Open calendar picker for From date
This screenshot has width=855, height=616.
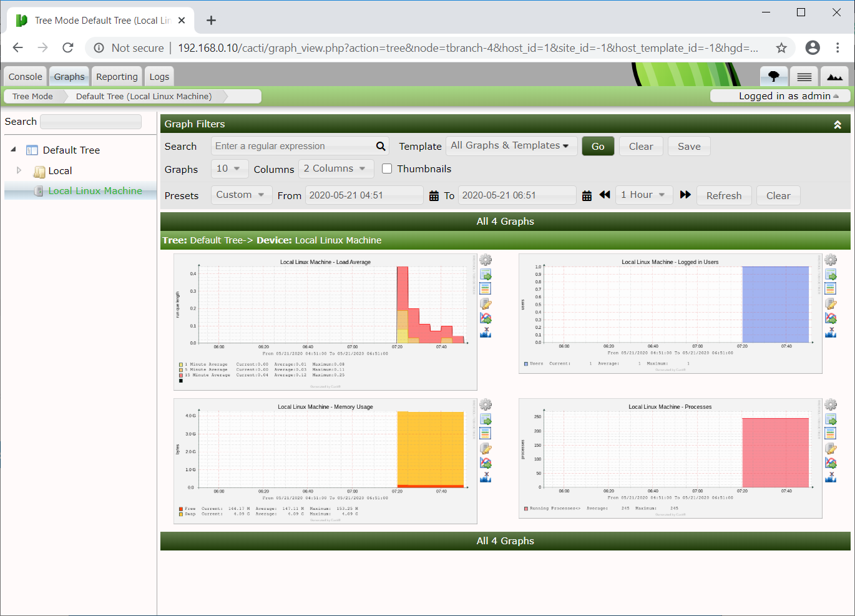(x=434, y=196)
